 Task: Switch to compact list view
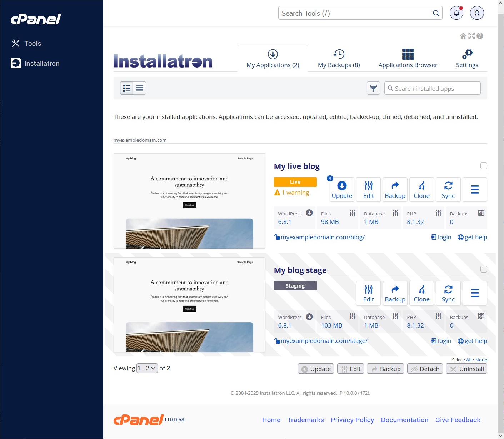click(140, 88)
